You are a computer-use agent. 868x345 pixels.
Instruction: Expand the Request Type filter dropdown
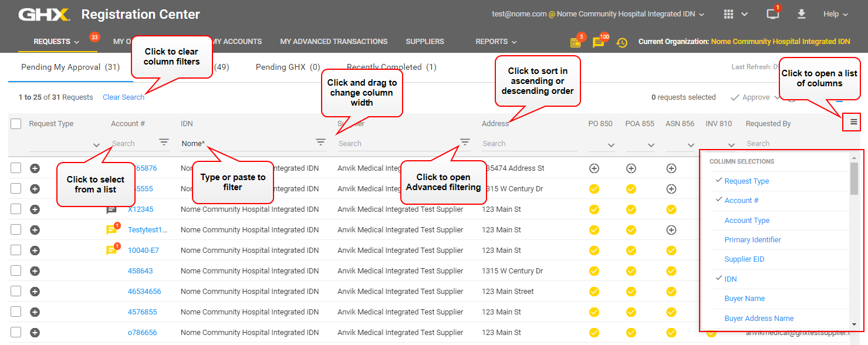tap(96, 145)
